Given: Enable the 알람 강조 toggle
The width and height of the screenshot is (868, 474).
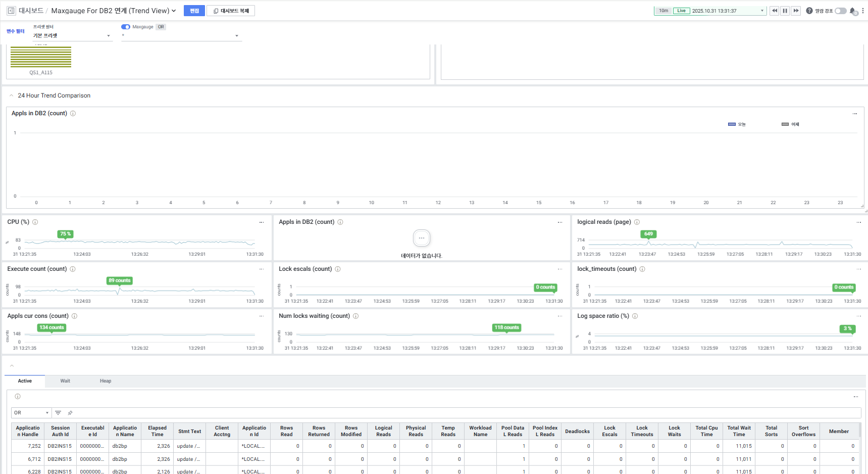Looking at the screenshot, I should tap(840, 11).
